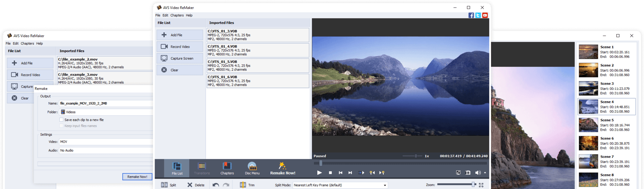Toggle the Keep input files names checkbox
Screen dimensions: 644x189
tap(61, 126)
